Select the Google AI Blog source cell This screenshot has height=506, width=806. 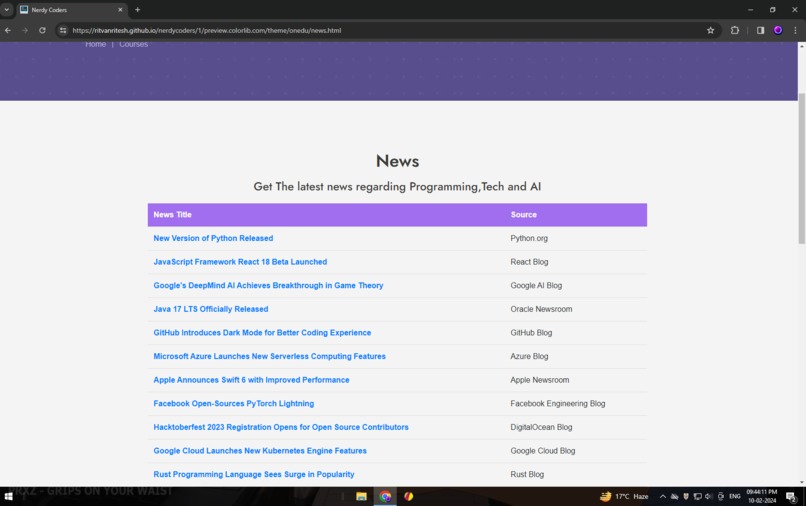click(536, 285)
